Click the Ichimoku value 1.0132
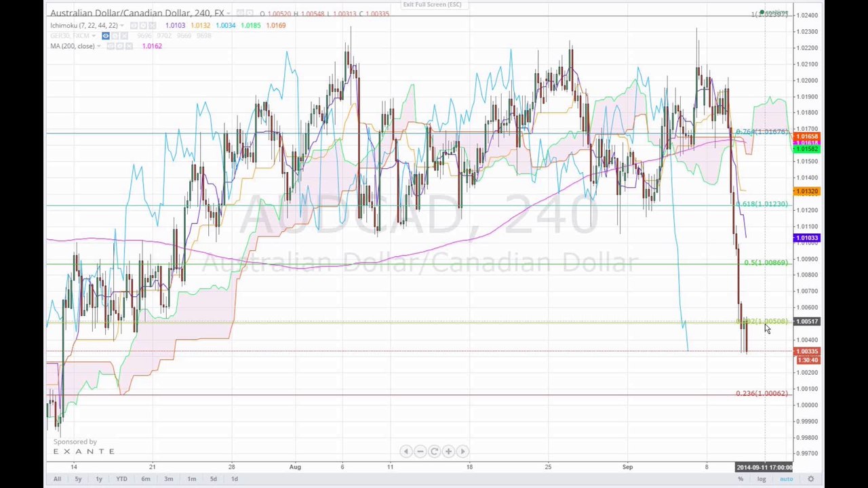Image resolution: width=868 pixels, height=488 pixels. (200, 26)
